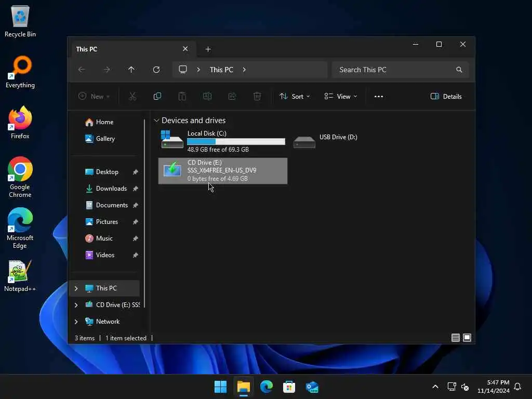Open Microsoft Store from taskbar
Viewport: 532px width, 399px height.
click(x=289, y=387)
